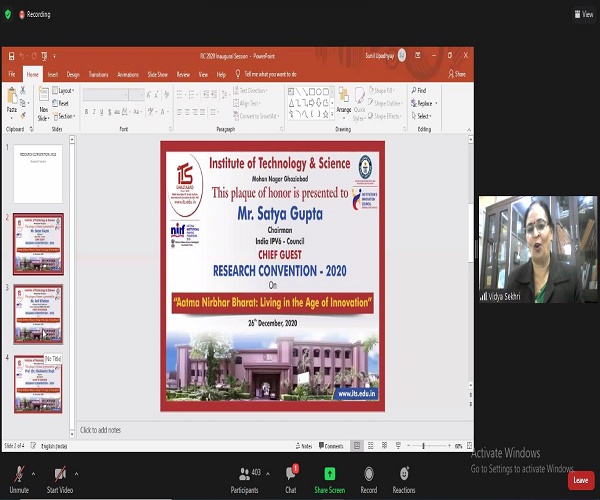600x500 pixels.
Task: Open Tell me what you want to do
Action: tap(266, 74)
